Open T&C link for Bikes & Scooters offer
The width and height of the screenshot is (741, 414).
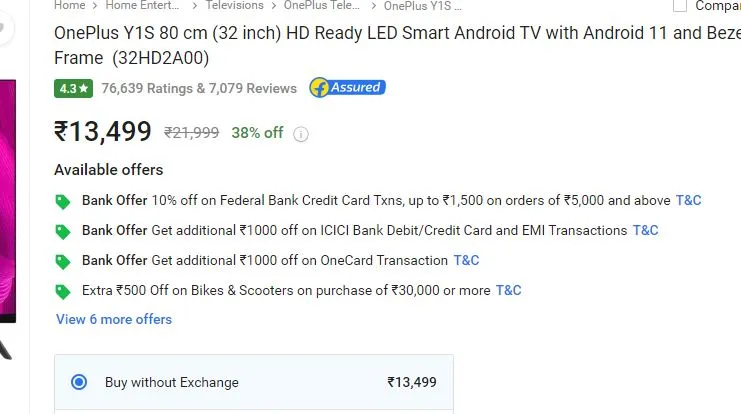(x=508, y=290)
